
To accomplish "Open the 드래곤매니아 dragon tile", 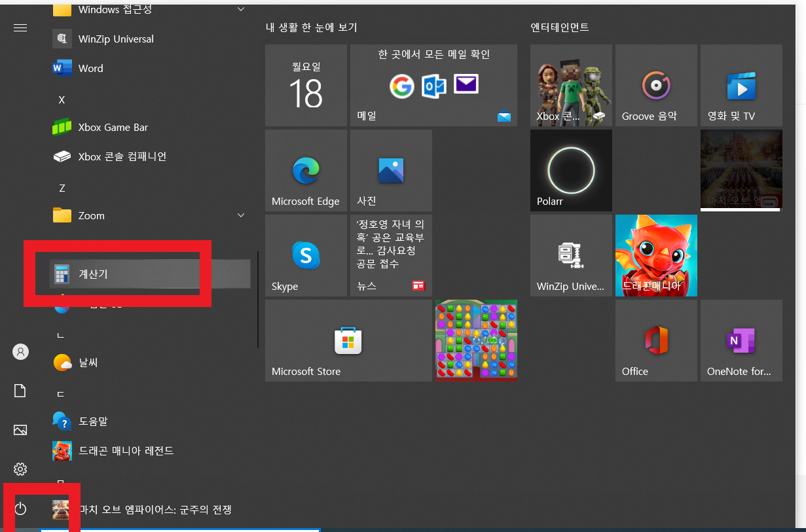I will [656, 255].
